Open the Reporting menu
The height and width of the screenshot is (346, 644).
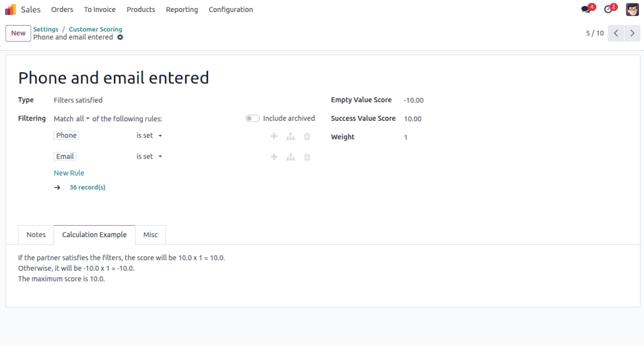coord(182,10)
